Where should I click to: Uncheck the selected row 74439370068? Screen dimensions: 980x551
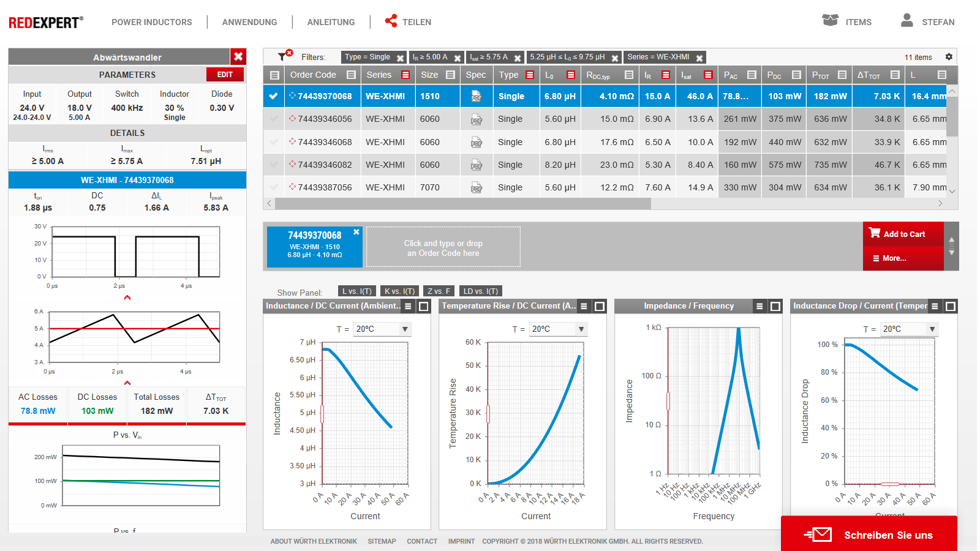point(273,96)
